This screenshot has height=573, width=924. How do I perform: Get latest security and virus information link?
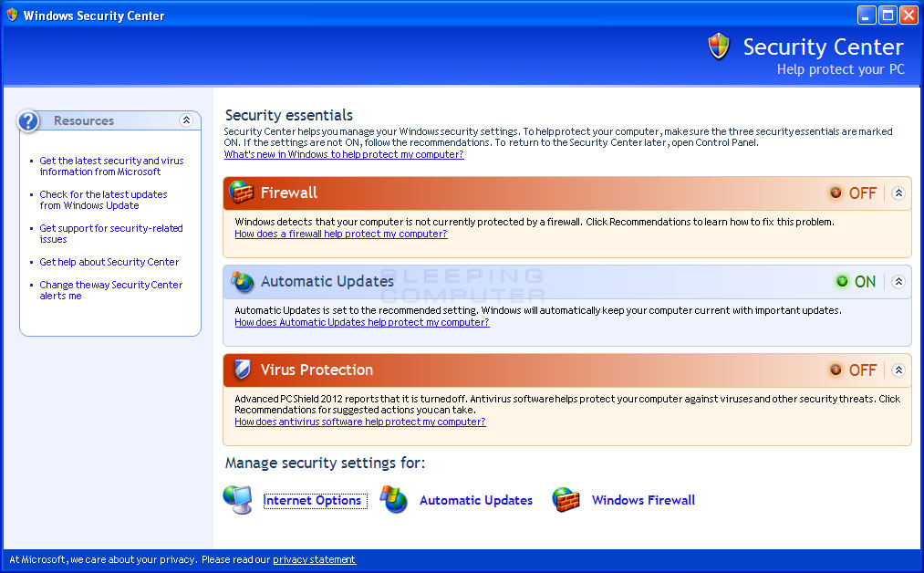coord(111,166)
